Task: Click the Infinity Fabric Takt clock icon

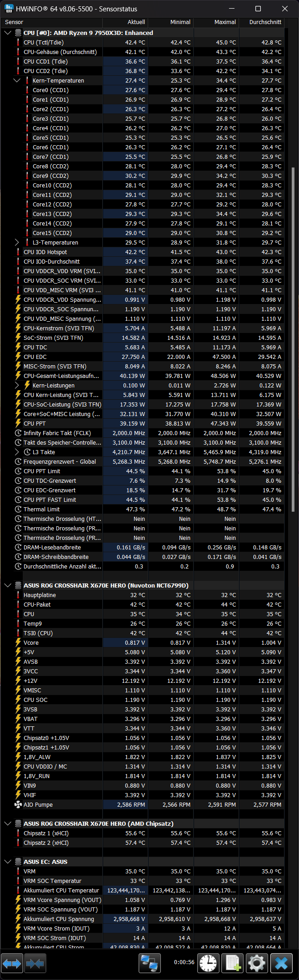Action: 18,433
